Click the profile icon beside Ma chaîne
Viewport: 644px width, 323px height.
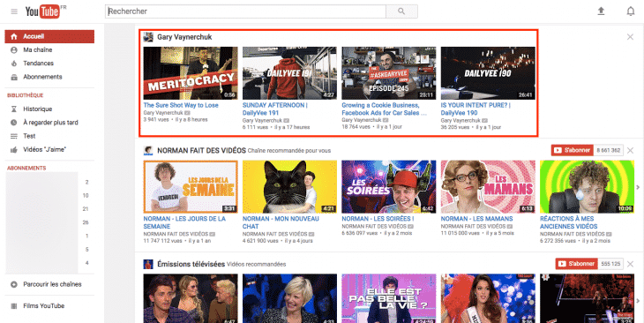click(x=14, y=49)
